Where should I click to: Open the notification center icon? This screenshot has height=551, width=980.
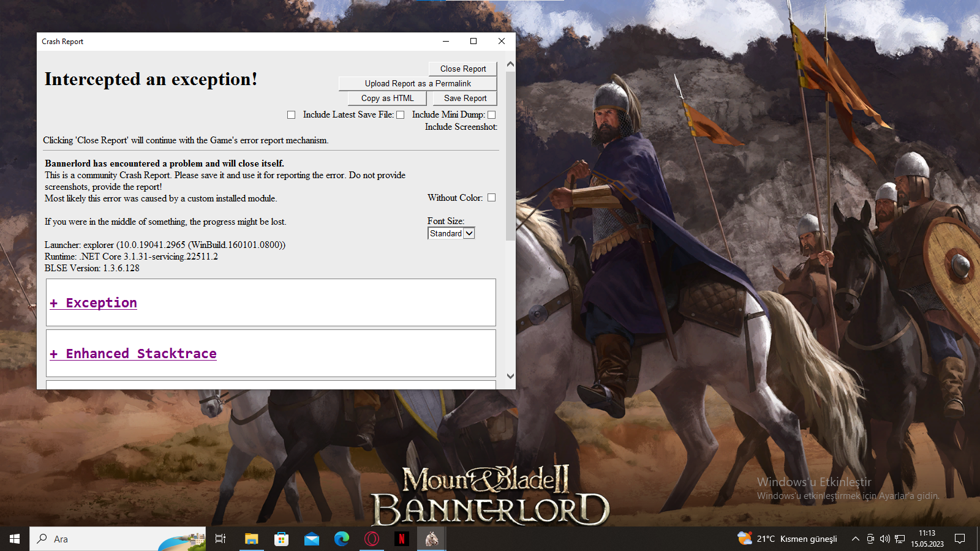click(960, 539)
